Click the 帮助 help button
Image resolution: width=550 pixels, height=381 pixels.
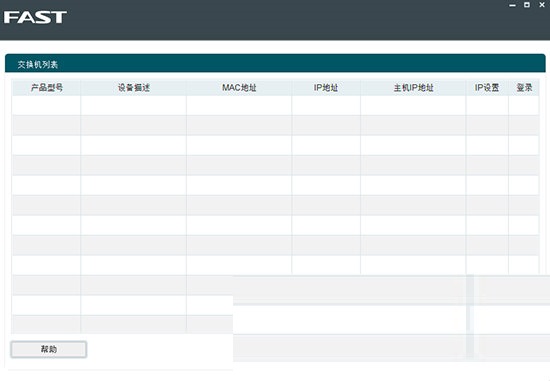point(49,349)
